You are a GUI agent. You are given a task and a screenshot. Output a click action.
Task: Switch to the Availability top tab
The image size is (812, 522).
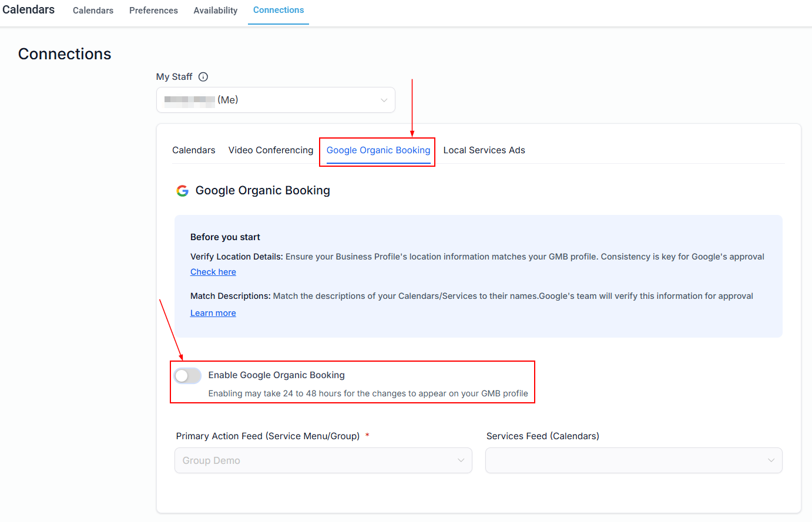click(x=216, y=11)
